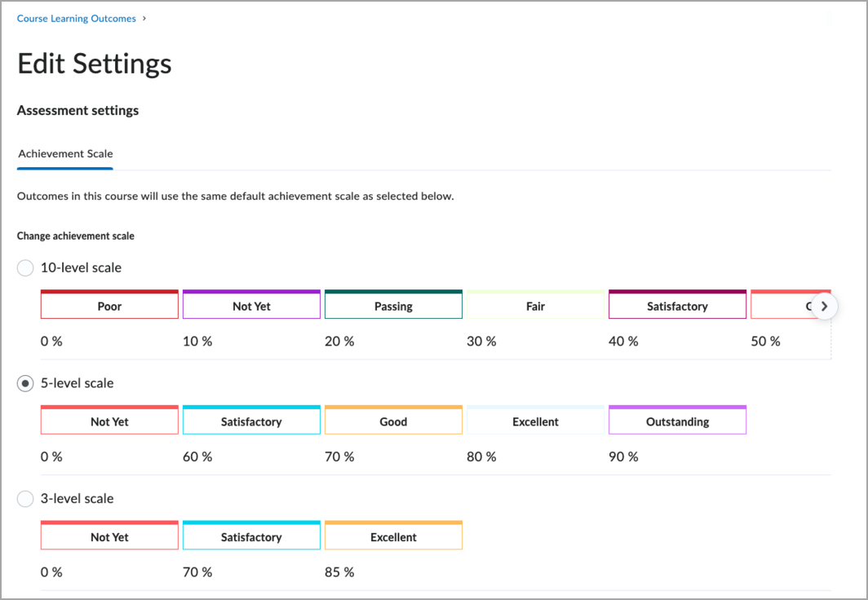Viewport: 868px width, 600px height.
Task: Click the Outstanding level in the 5-level scale
Action: point(677,421)
